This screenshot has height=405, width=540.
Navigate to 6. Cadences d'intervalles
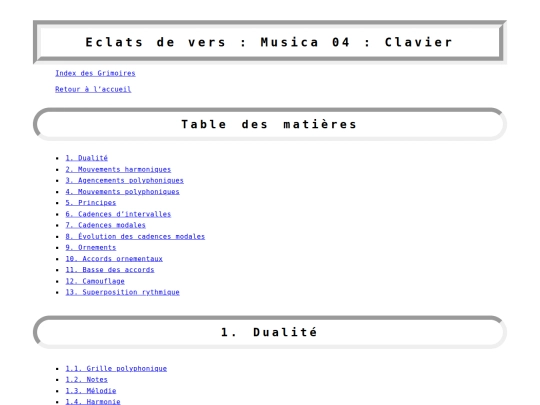118,214
